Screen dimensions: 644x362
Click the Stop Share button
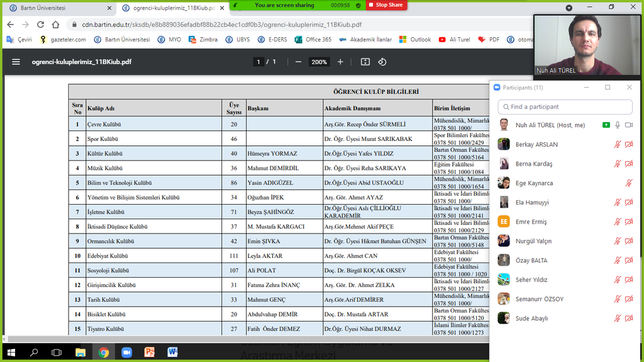pos(386,5)
